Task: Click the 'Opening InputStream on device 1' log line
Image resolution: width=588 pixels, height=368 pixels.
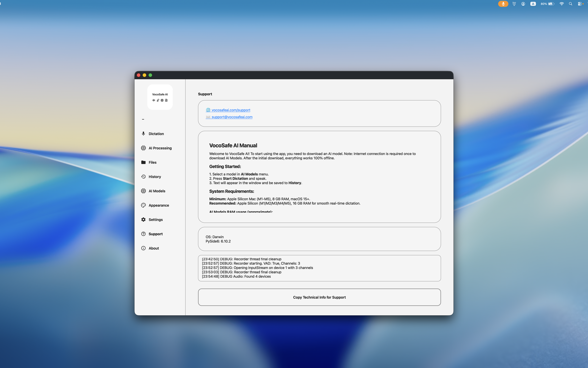Action: click(257, 268)
